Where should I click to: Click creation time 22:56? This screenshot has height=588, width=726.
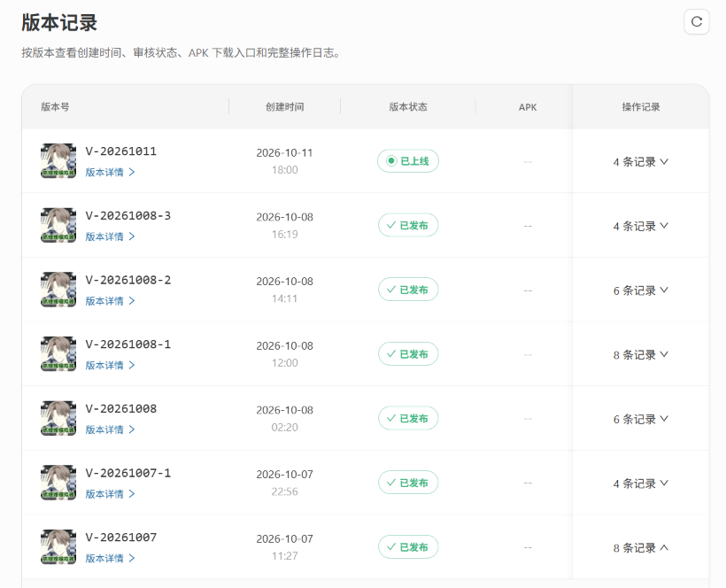(x=285, y=491)
